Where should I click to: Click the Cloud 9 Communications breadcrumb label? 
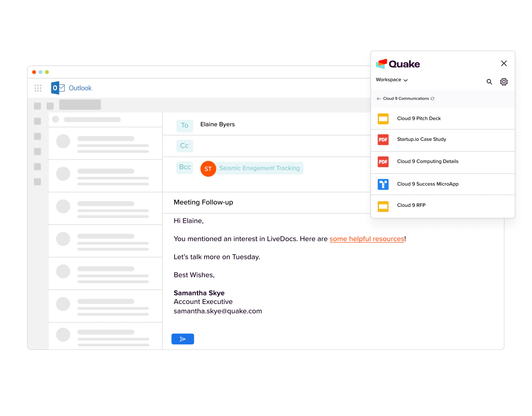pyautogui.click(x=406, y=99)
